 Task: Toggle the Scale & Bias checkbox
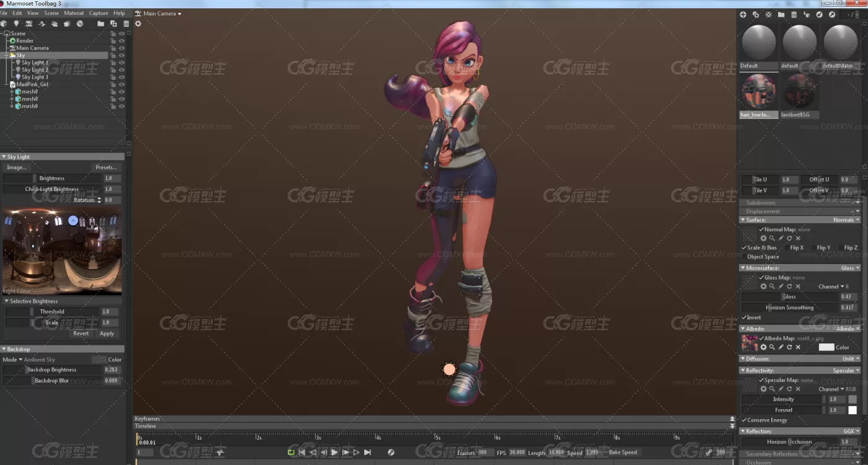(745, 247)
